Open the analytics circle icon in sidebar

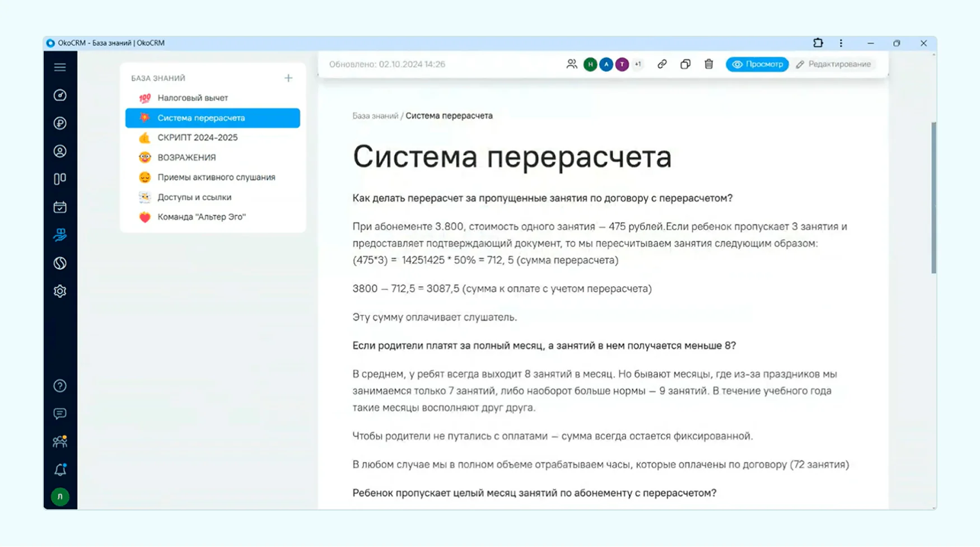pyautogui.click(x=60, y=263)
